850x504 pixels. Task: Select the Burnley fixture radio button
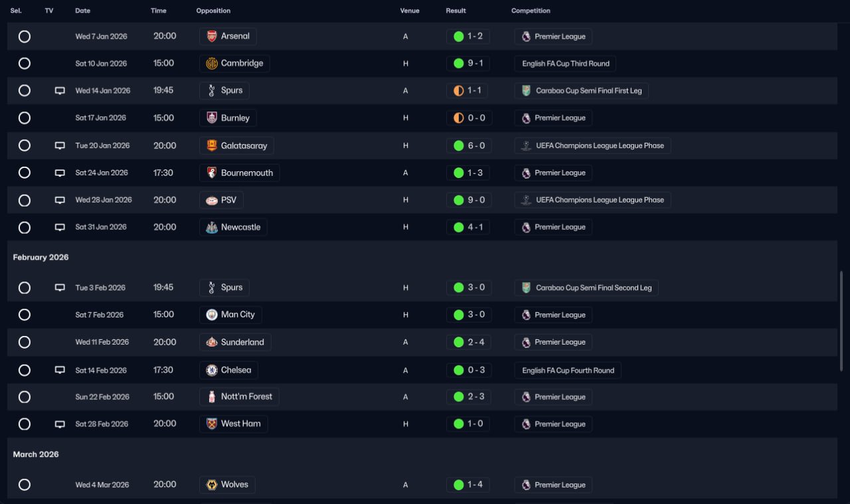click(25, 118)
